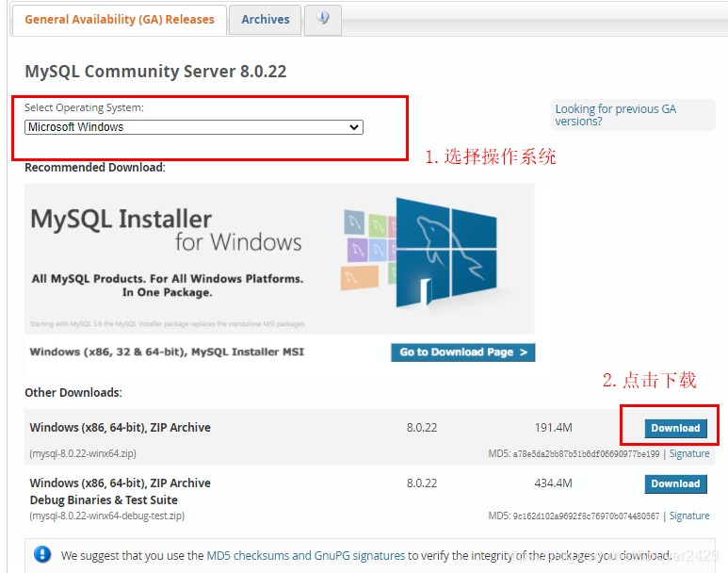
Task: Click the MySQL Installer for Windows banner
Action: [280, 259]
